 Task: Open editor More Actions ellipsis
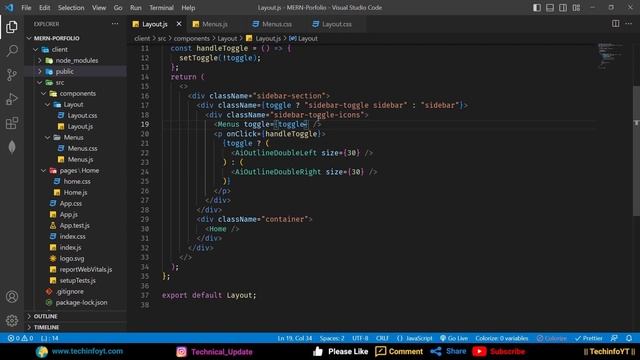pyautogui.click(x=629, y=24)
